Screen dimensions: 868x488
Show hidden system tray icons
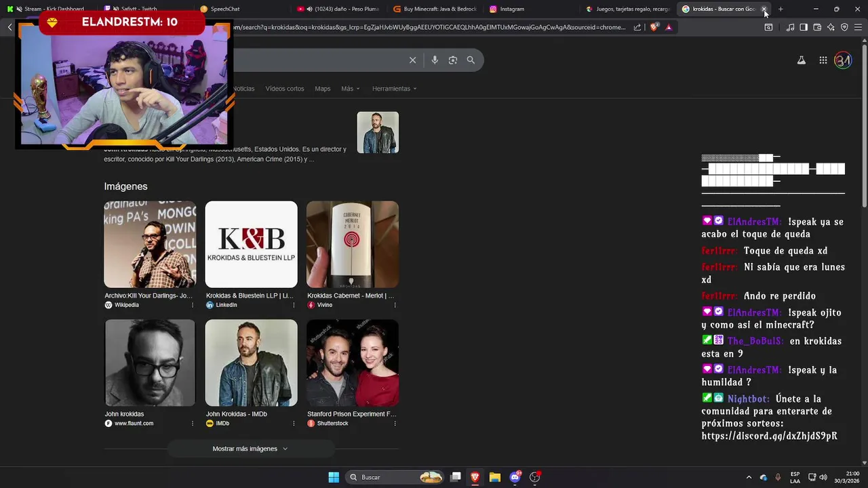749,477
